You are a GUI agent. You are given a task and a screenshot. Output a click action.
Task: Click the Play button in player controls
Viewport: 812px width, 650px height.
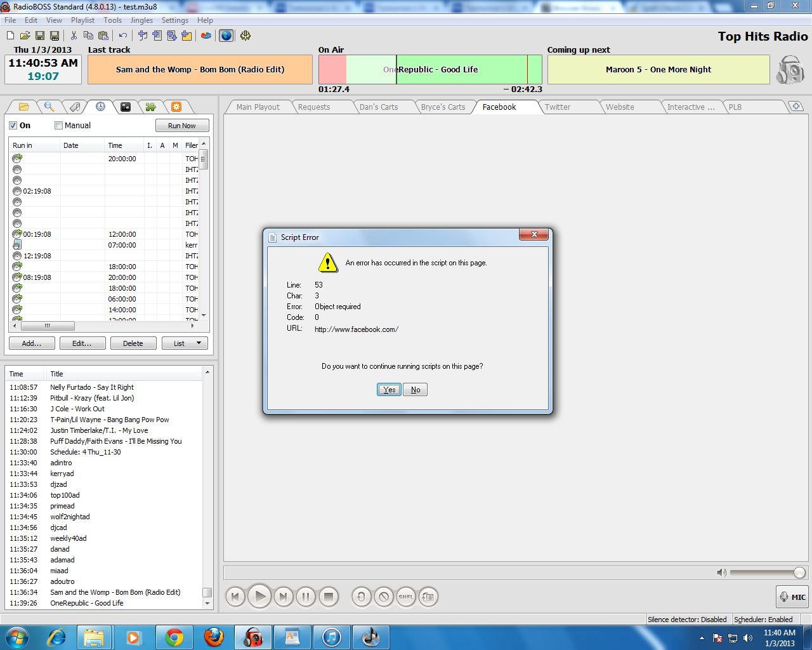pos(259,597)
